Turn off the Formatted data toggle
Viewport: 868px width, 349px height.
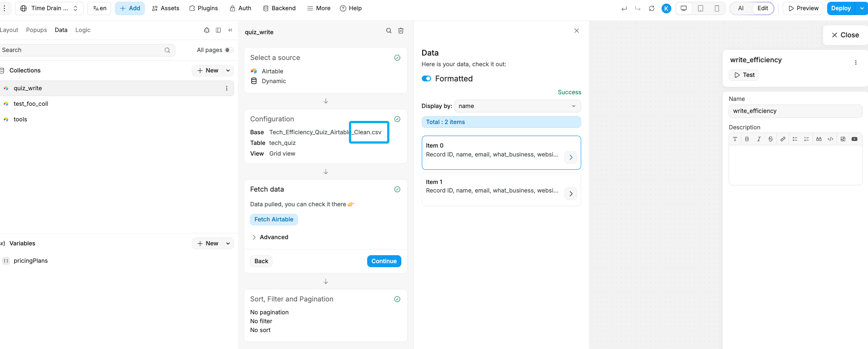[426, 79]
